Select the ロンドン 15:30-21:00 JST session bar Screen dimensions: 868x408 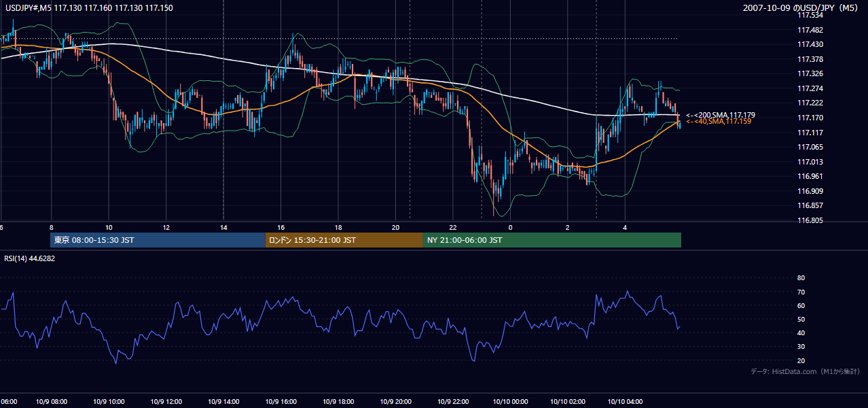pyautogui.click(x=344, y=240)
